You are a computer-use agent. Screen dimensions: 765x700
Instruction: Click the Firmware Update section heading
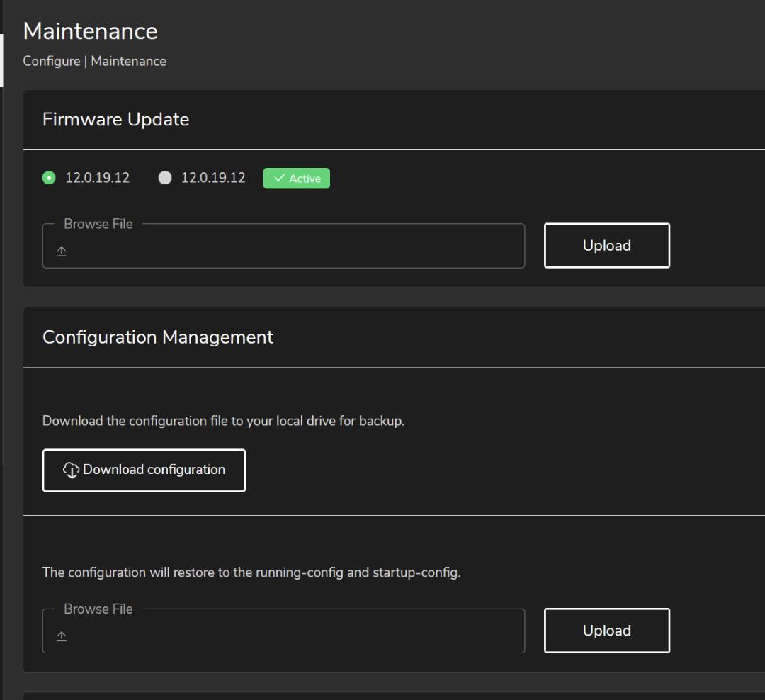click(x=115, y=119)
